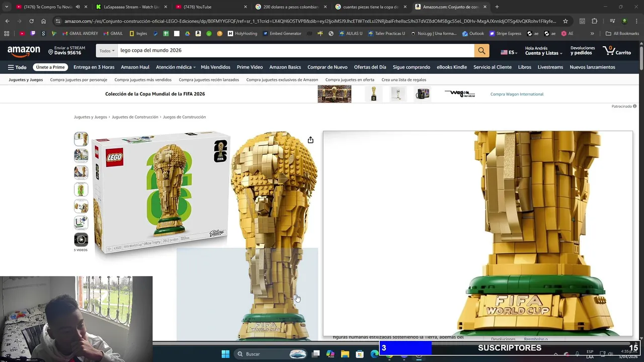Open a new browser tab
The image size is (644, 362).
[497, 7]
